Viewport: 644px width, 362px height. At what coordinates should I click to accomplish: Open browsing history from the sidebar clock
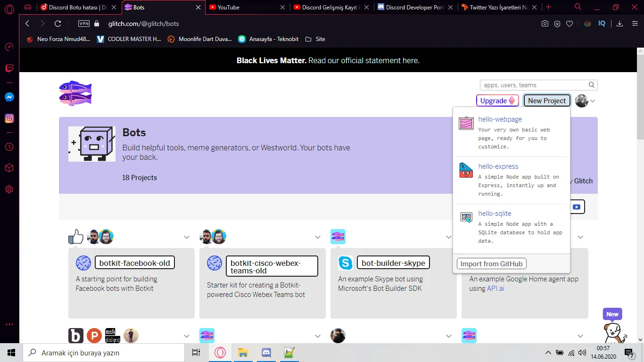coord(9,147)
